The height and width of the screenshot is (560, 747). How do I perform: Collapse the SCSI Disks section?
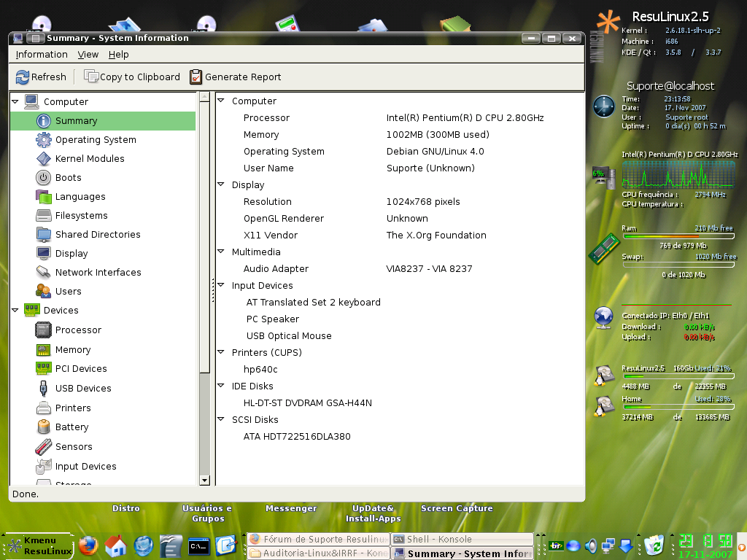pyautogui.click(x=220, y=419)
